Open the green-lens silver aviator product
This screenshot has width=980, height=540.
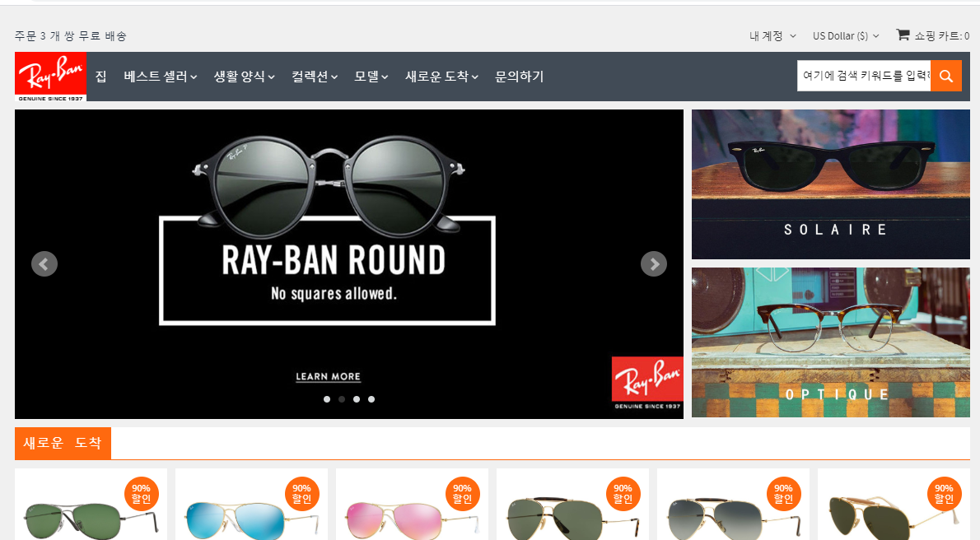pos(91,505)
